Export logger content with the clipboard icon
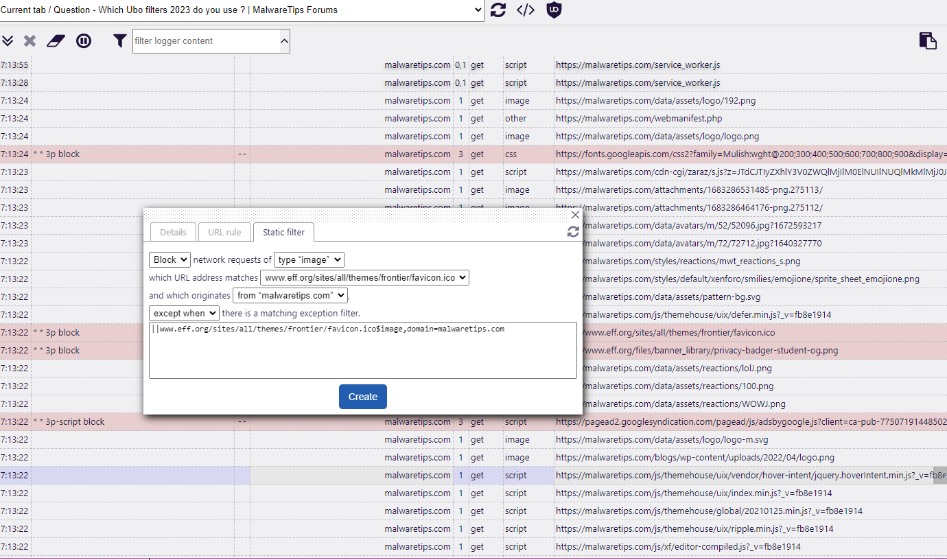This screenshot has width=947, height=560. tap(928, 40)
